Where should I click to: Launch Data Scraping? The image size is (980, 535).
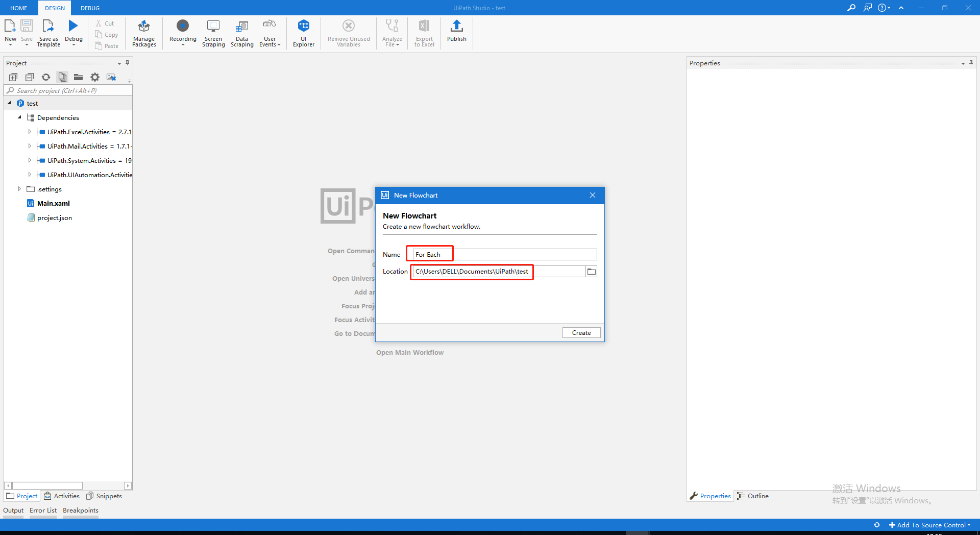(x=241, y=33)
